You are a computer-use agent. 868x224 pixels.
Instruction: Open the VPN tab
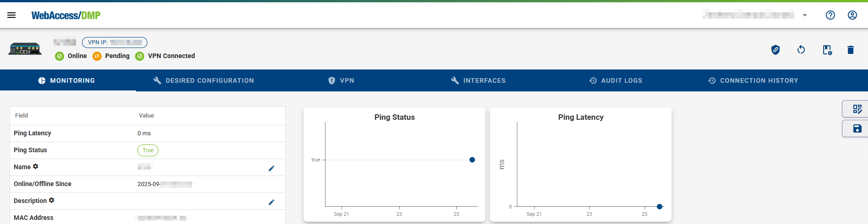click(x=341, y=80)
